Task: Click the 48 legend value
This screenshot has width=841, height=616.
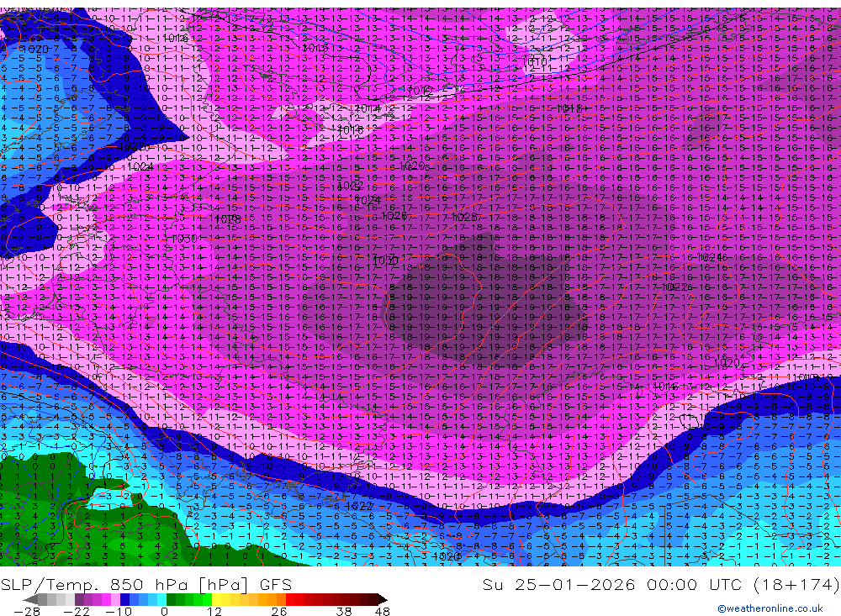Action: tap(383, 611)
